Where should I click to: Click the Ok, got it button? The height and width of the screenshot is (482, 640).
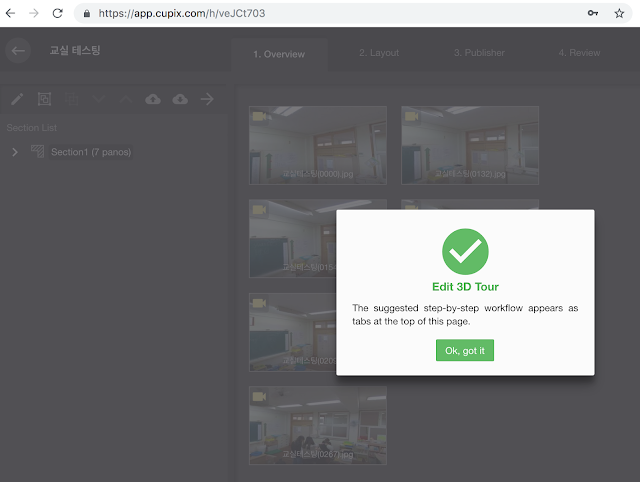click(465, 350)
